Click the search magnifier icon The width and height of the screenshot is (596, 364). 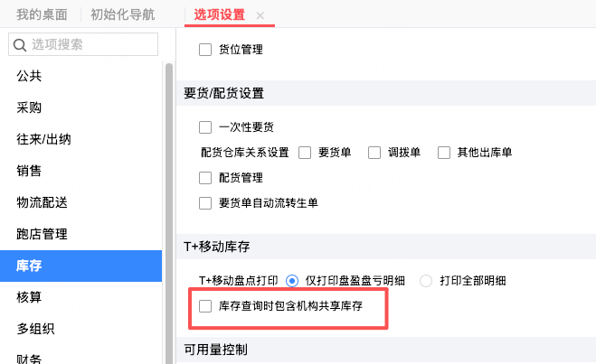19,44
